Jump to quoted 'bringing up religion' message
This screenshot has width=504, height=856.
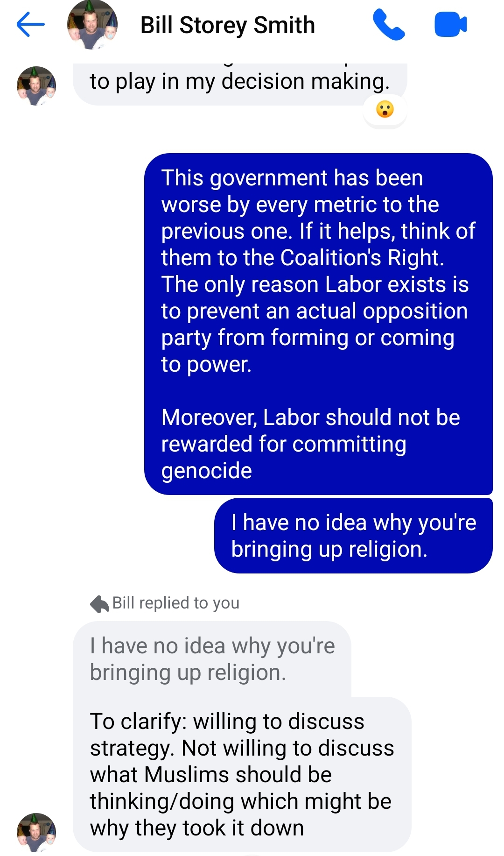point(212,659)
